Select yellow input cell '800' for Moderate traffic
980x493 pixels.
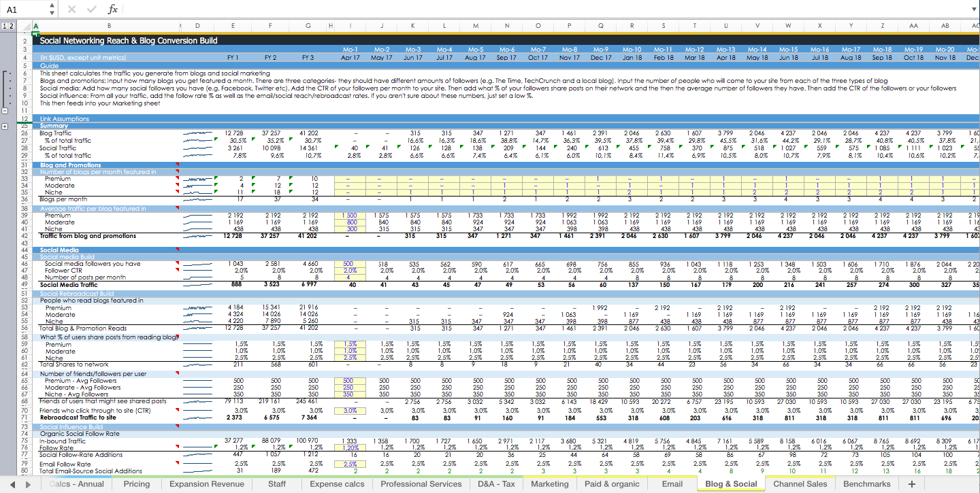[x=350, y=222]
